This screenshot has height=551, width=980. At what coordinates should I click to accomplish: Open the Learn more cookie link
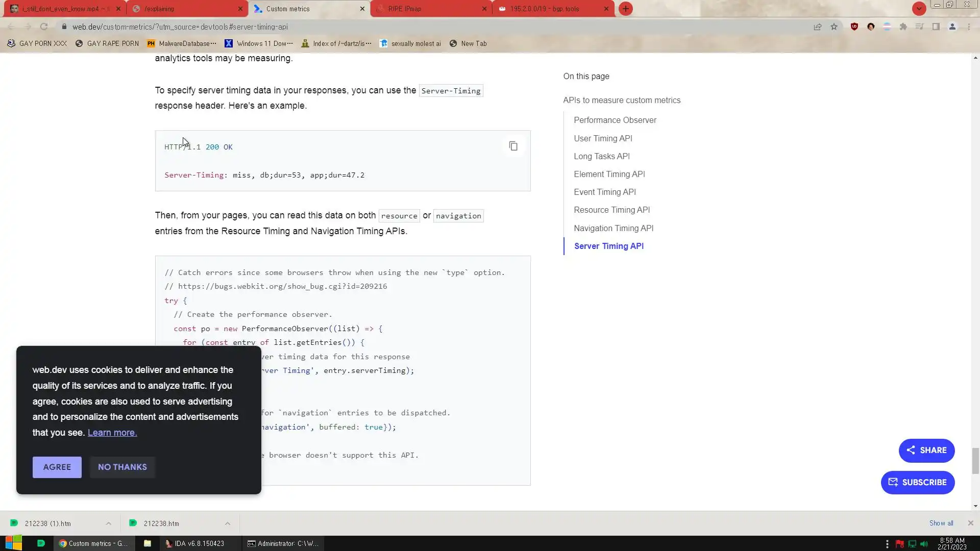click(x=112, y=433)
